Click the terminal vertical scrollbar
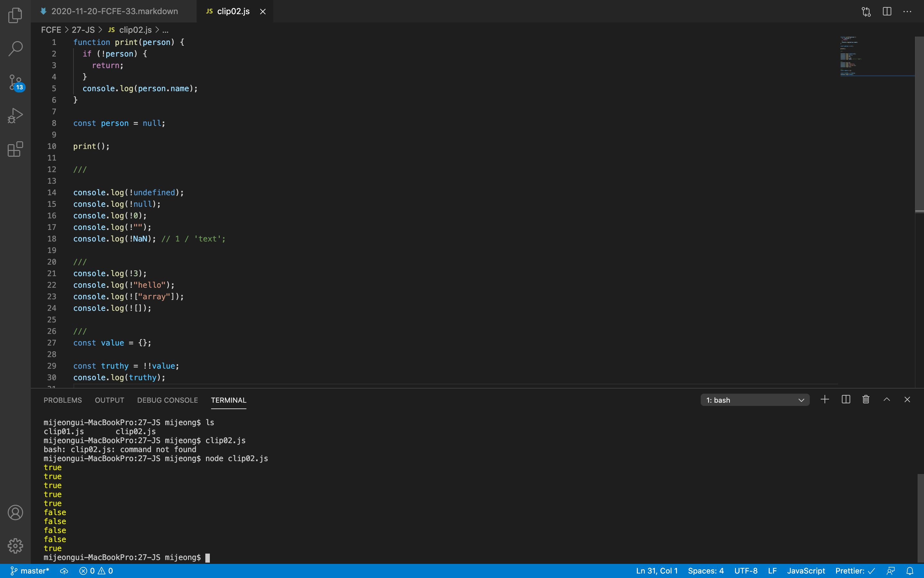 point(920,518)
